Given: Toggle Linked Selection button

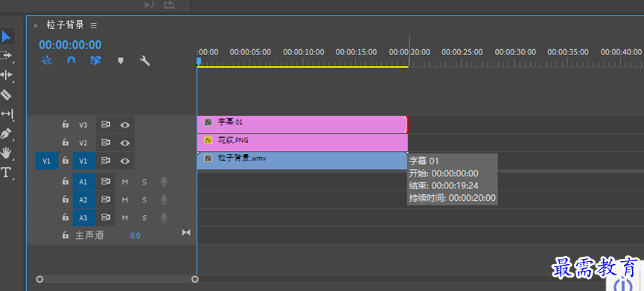Looking at the screenshot, I should point(96,61).
